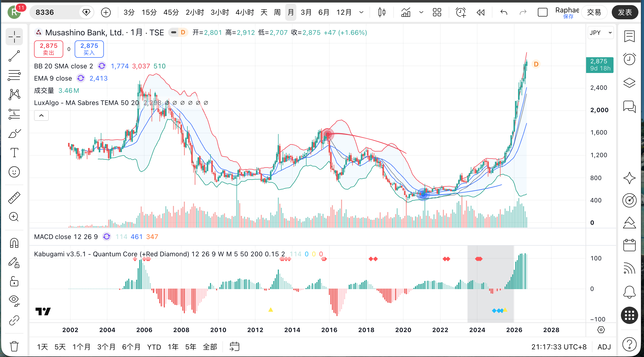The image size is (644, 357).
Task: Open the forecasting and measurement tools
Action: [14, 114]
